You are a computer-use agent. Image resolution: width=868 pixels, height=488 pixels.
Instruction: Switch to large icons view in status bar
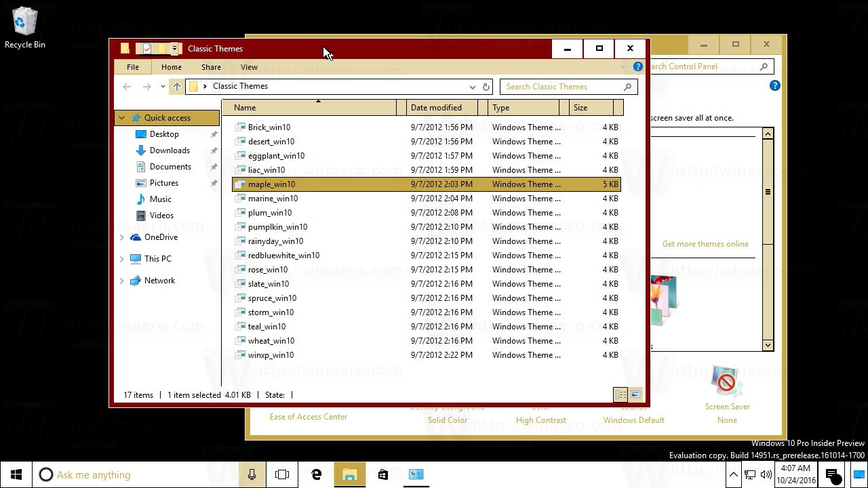pyautogui.click(x=635, y=394)
